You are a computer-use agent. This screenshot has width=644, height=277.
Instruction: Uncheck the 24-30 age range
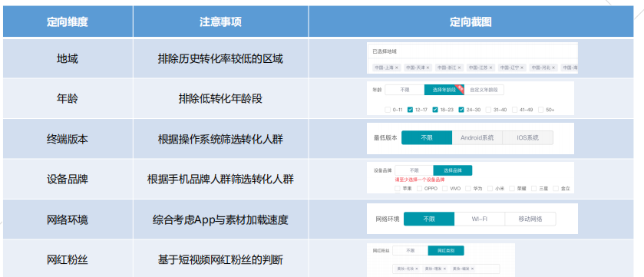461,110
